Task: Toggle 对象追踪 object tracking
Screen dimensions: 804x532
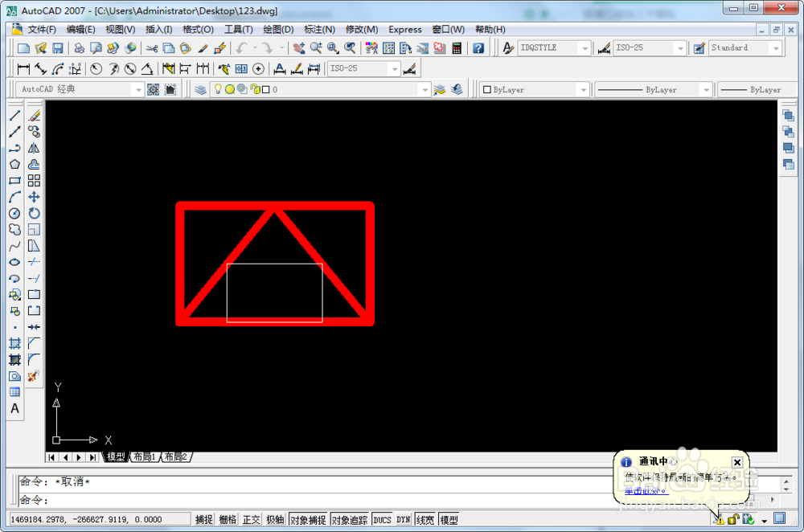Action: (x=350, y=520)
